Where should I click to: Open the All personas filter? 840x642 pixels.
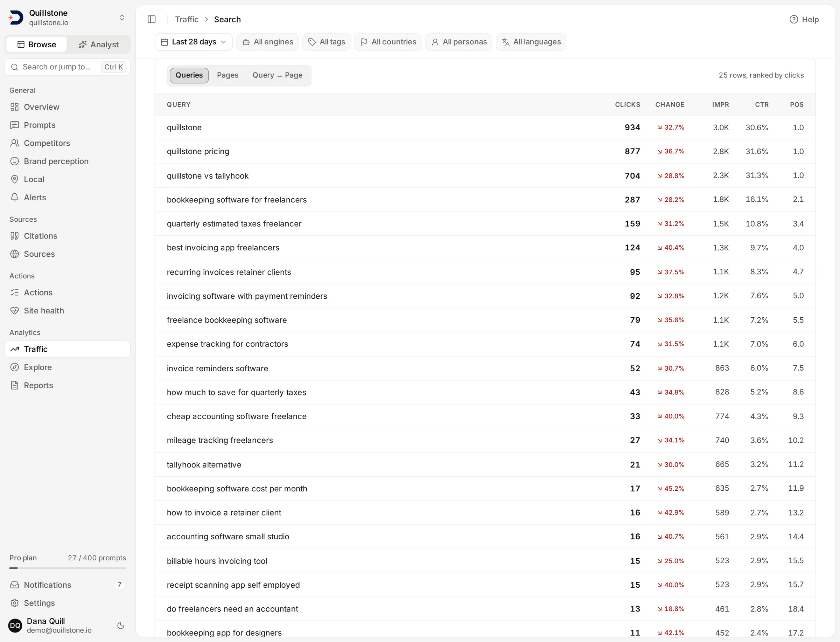pos(459,42)
